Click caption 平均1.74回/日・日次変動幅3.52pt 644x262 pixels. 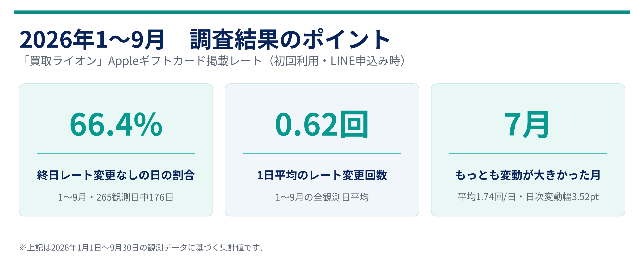(x=528, y=197)
